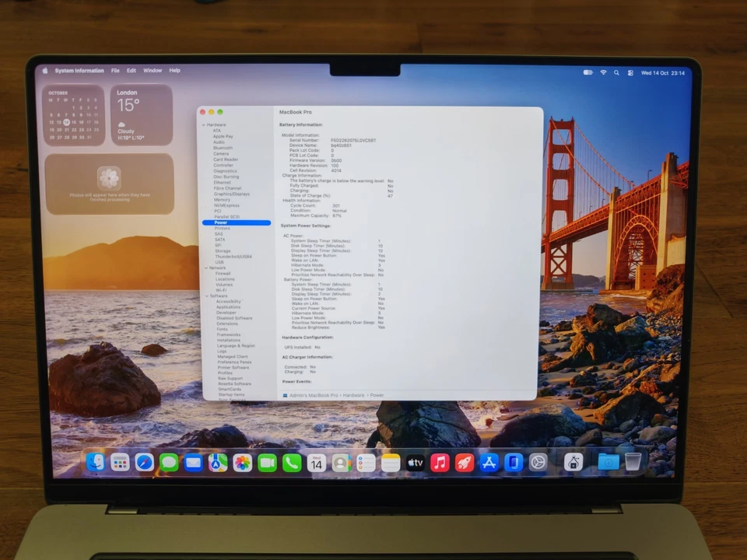Collapse the Software section in sidebar
This screenshot has height=560, width=747.
(x=207, y=296)
